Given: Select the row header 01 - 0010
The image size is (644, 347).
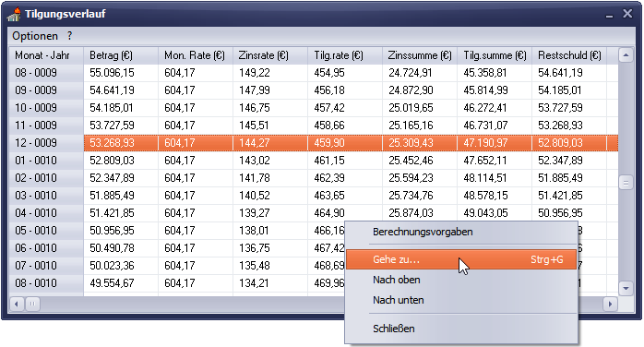Looking at the screenshot, I should (x=46, y=161).
